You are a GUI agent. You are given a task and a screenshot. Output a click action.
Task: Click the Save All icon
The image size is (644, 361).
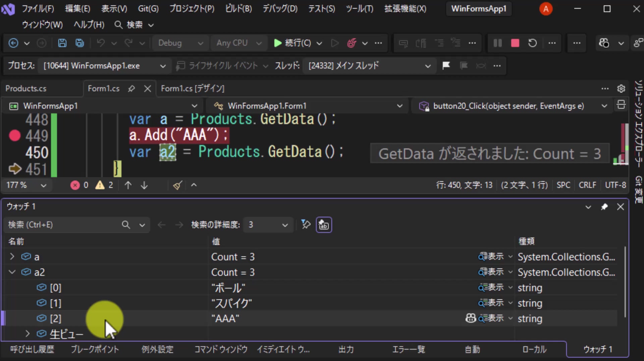79,43
